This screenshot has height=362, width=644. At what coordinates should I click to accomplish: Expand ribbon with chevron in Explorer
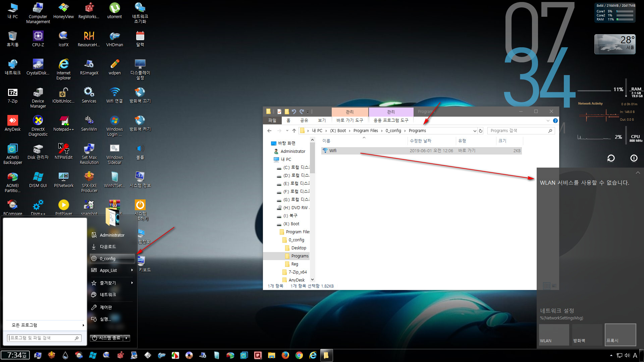(x=548, y=121)
